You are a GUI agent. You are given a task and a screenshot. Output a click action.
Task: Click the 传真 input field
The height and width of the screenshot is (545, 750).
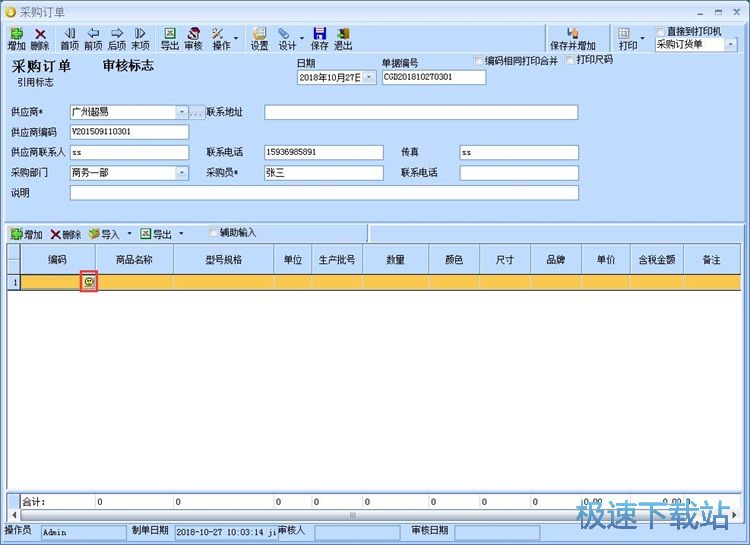click(519, 153)
